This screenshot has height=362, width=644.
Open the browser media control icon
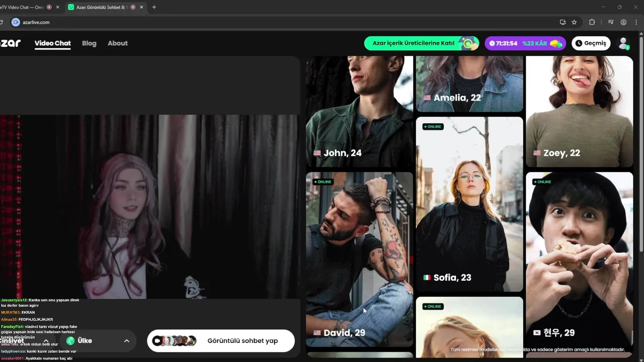(x=611, y=22)
